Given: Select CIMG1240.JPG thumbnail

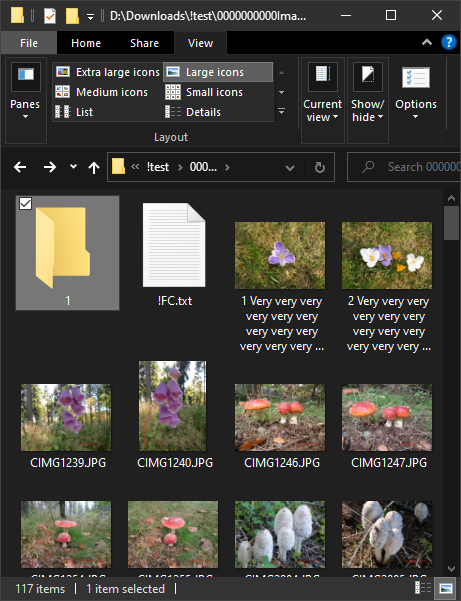Looking at the screenshot, I should 172,406.
